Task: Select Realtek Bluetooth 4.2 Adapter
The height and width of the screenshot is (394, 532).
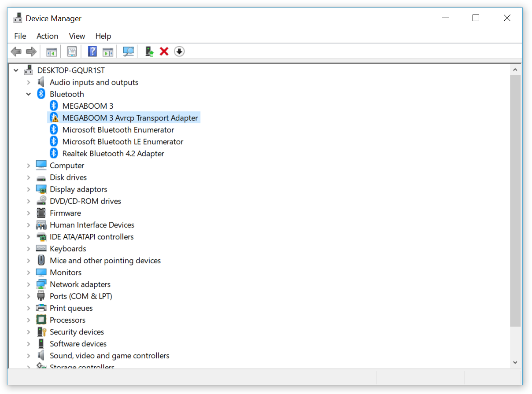Action: coord(113,154)
